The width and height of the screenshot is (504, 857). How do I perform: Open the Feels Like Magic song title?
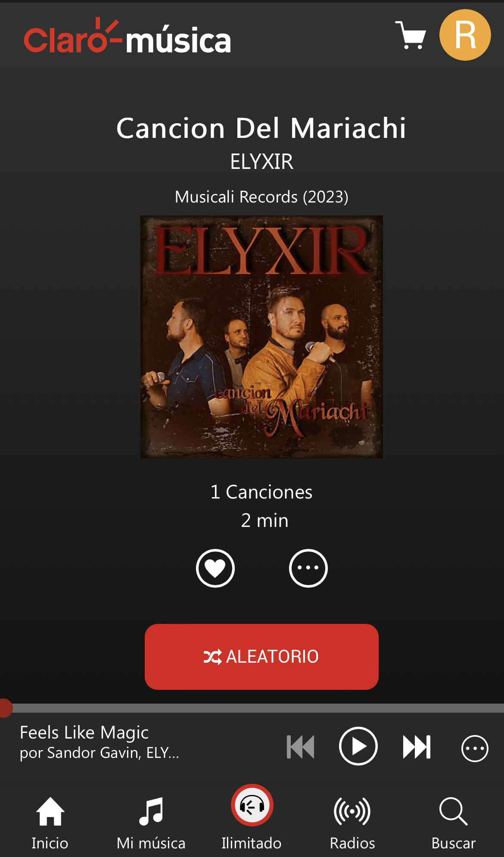[84, 732]
